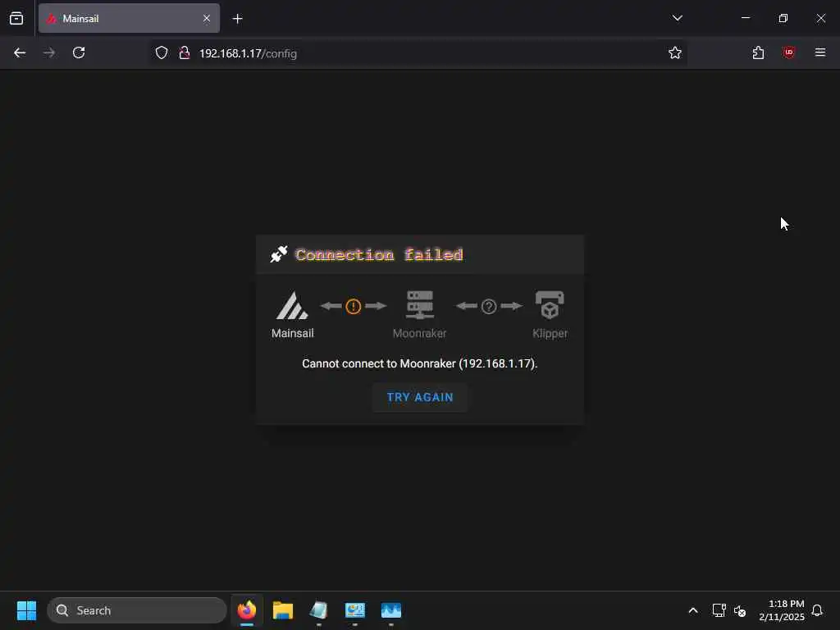This screenshot has width=840, height=630.
Task: Click the tracking protection shield icon
Action: point(162,52)
